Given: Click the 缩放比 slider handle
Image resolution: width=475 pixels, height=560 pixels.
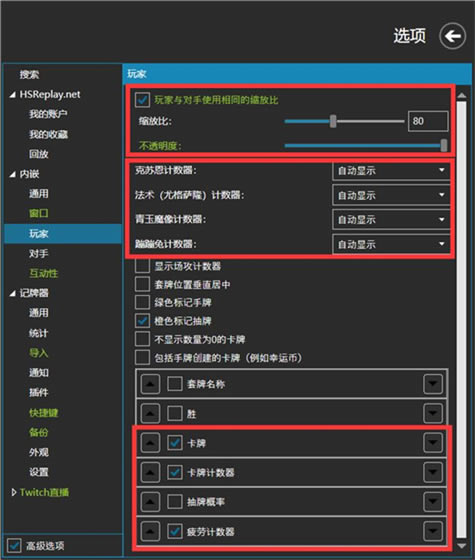Looking at the screenshot, I should coord(333,121).
